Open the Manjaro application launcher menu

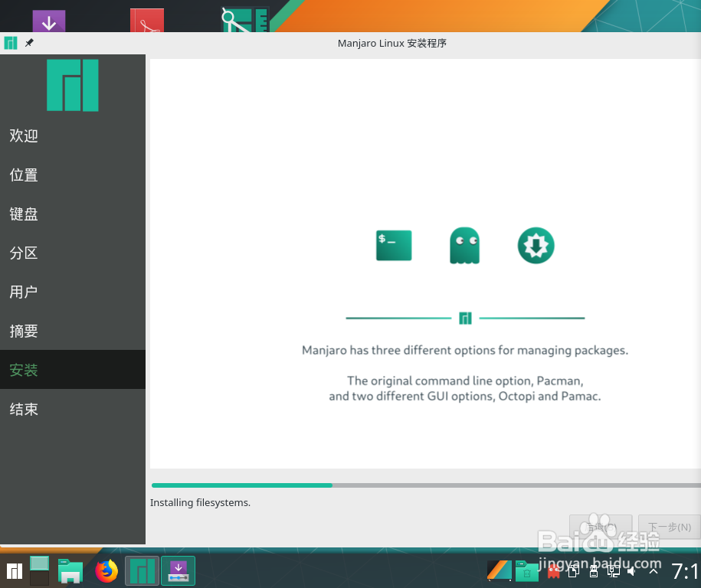pos(15,571)
